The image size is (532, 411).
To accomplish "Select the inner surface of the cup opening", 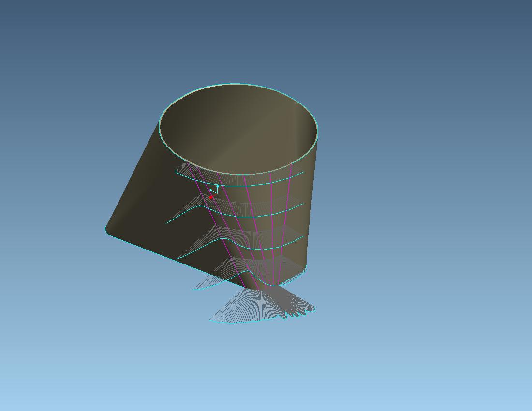I will [238, 129].
